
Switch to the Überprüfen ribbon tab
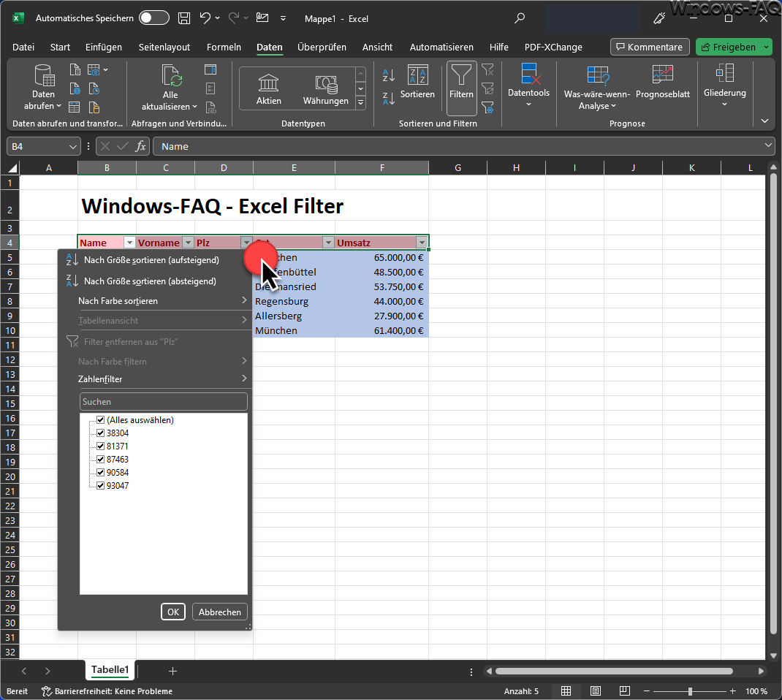click(x=322, y=47)
